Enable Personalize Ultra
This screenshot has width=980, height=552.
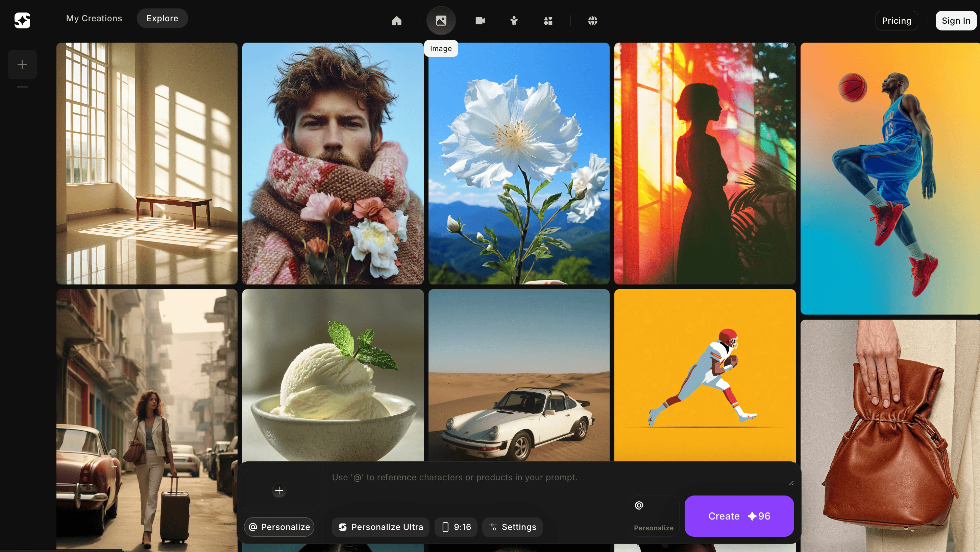(380, 527)
